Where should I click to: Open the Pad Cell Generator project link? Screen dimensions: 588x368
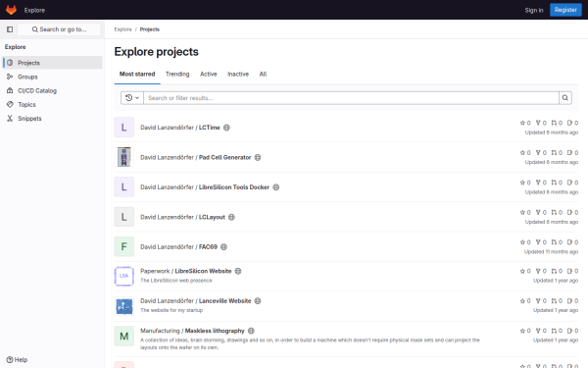click(x=196, y=157)
